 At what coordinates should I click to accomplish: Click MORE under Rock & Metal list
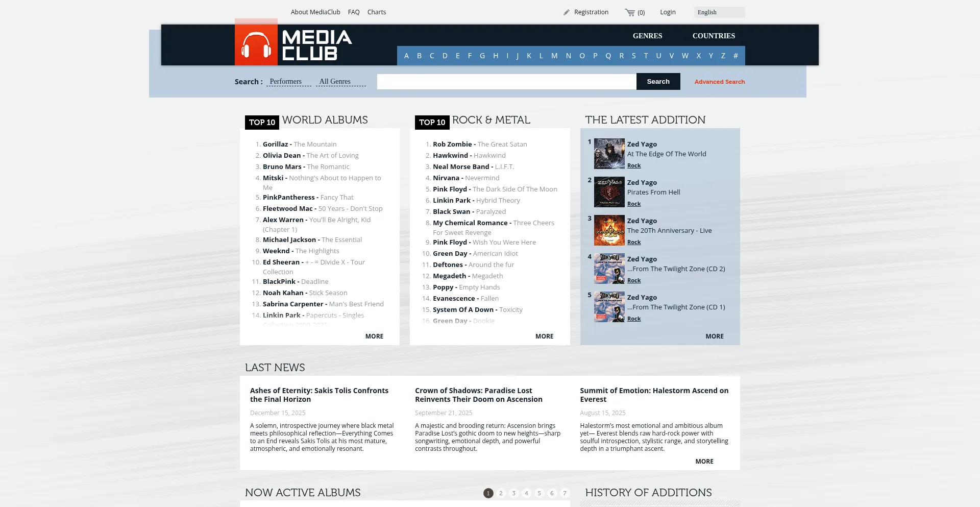tap(544, 336)
